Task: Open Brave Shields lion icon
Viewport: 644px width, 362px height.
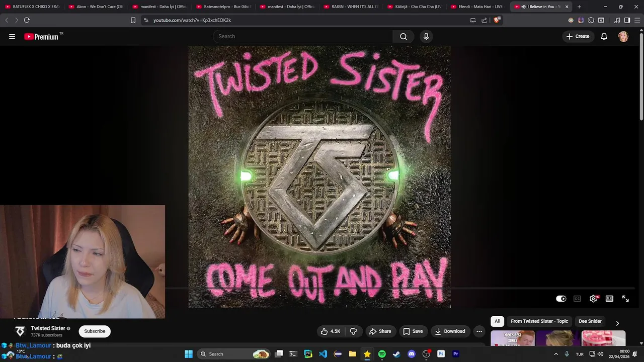Action: coord(497,20)
